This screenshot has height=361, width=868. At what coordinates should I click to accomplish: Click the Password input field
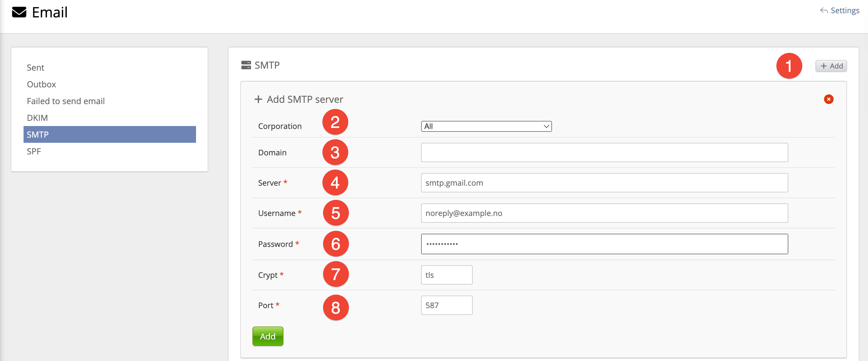coord(605,244)
